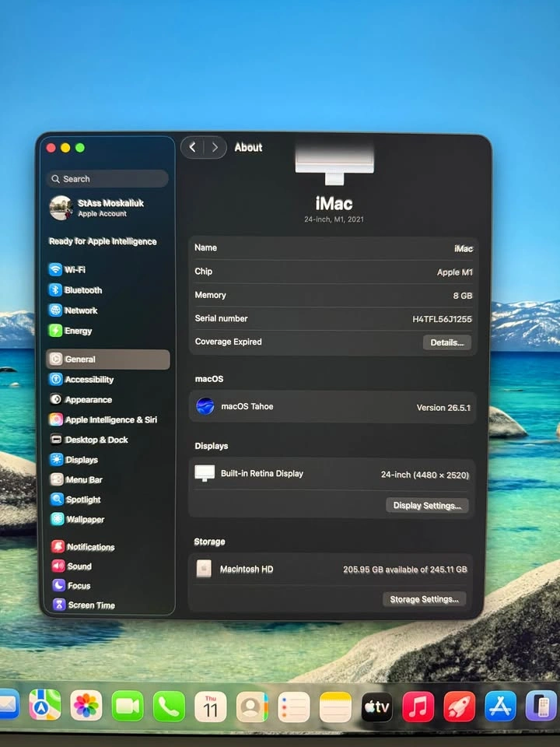This screenshot has height=747, width=560.
Task: Open Display Settings…
Action: click(x=427, y=506)
